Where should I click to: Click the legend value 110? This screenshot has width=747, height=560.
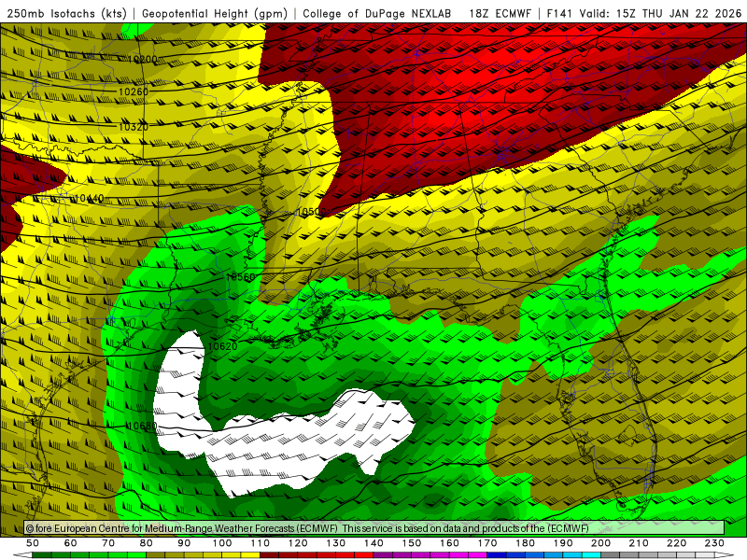coord(261,543)
